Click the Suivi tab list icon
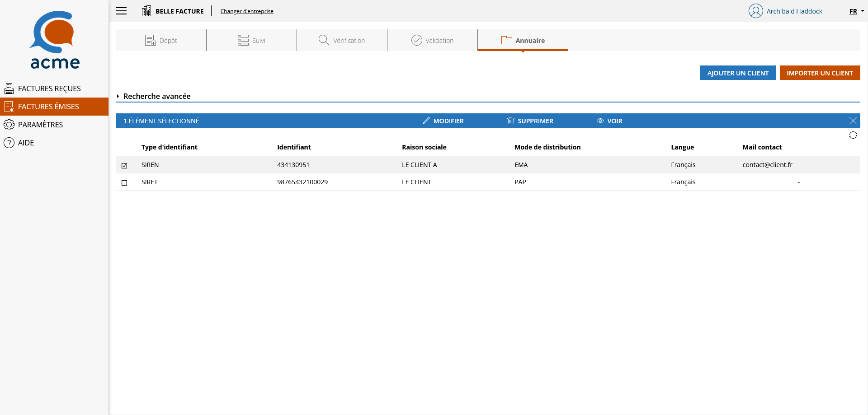The width and height of the screenshot is (868, 415). [x=243, y=40]
